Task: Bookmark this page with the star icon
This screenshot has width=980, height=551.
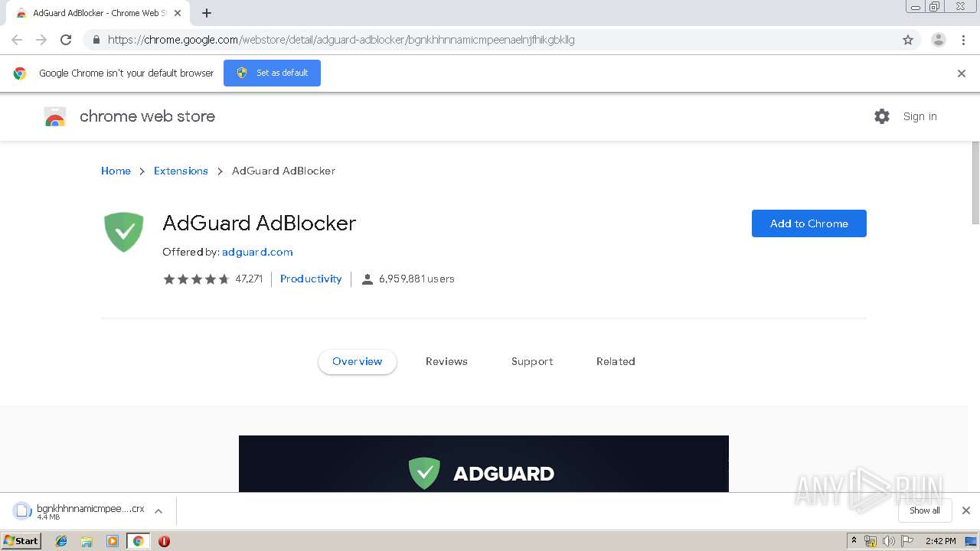Action: pos(908,40)
